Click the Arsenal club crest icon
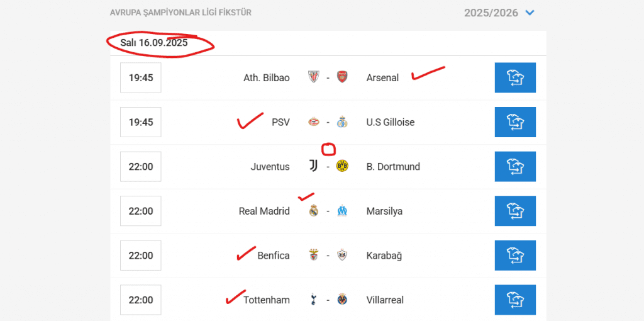Image resolution: width=644 pixels, height=321 pixels. tap(342, 77)
